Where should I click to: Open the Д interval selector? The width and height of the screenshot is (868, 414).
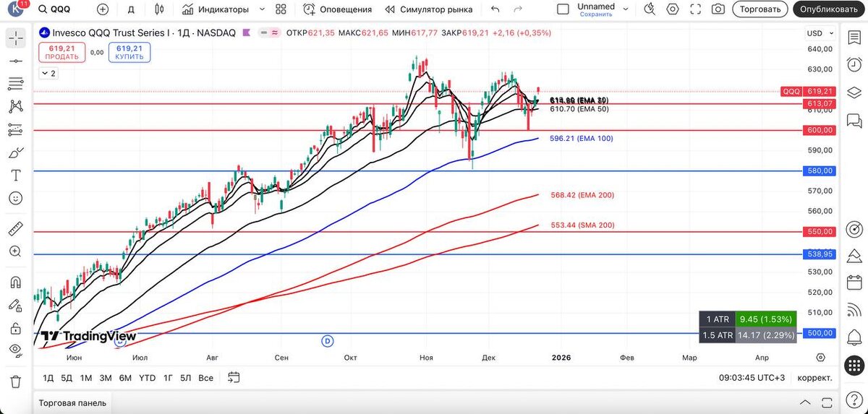131,9
